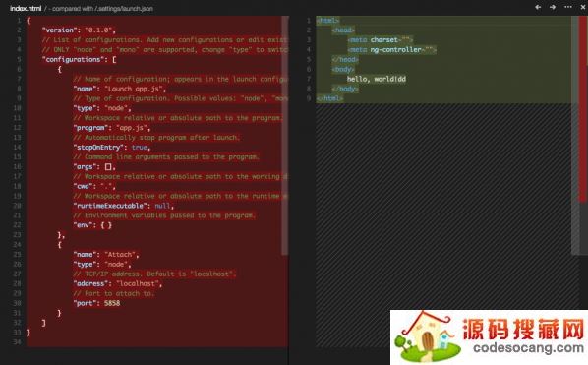The height and width of the screenshot is (365, 588).
Task: Click "type": "node" on line 10
Action: (102, 108)
